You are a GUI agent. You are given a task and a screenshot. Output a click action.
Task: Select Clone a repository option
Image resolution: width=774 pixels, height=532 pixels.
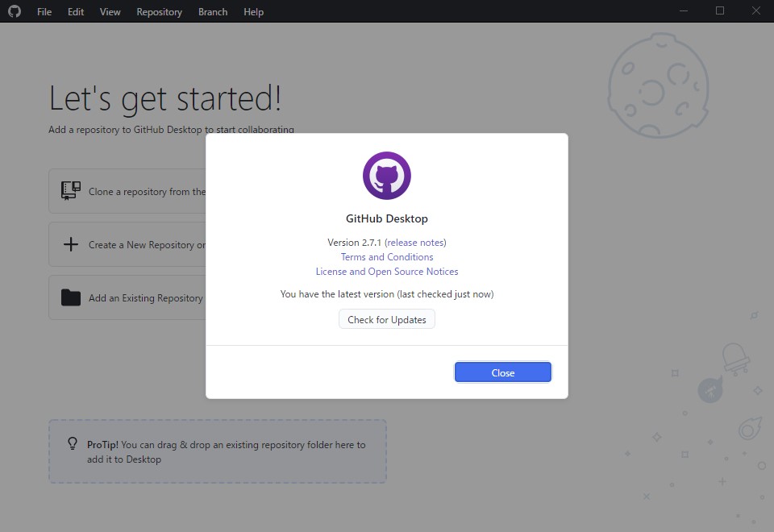click(145, 191)
